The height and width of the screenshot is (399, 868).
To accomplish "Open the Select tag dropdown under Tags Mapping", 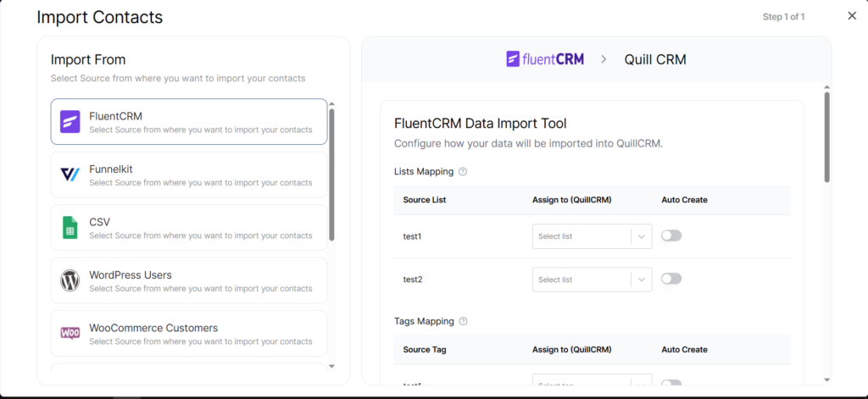I will pos(592,384).
